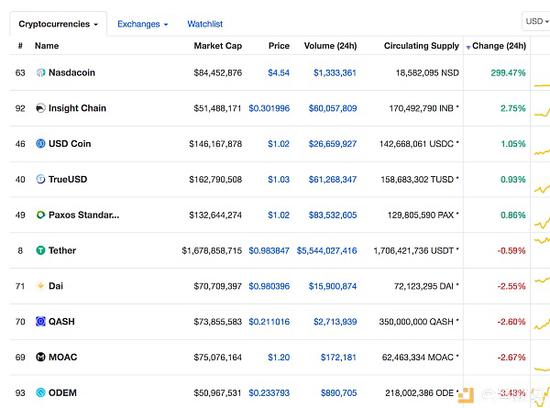The height and width of the screenshot is (408, 550).
Task: Click the TrueUSD logo icon
Action: (41, 179)
